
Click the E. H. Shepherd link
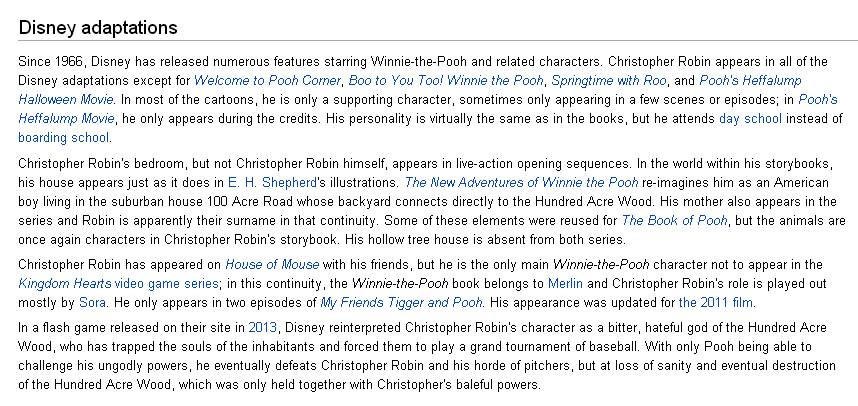(272, 182)
